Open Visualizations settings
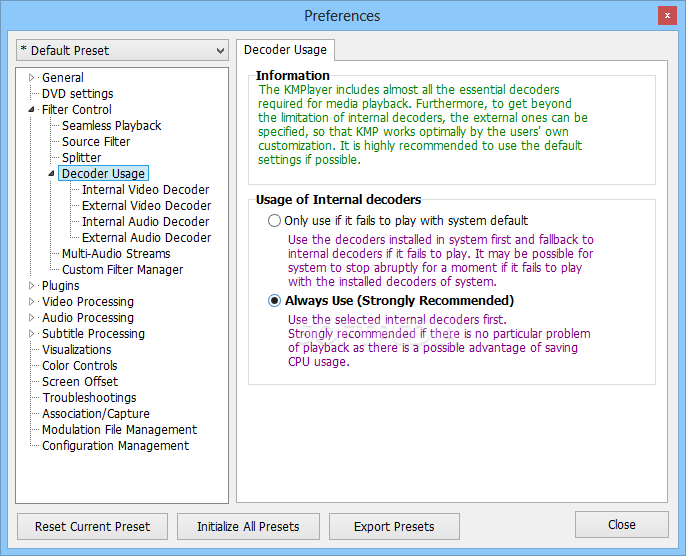686x556 pixels. pyautogui.click(x=77, y=350)
